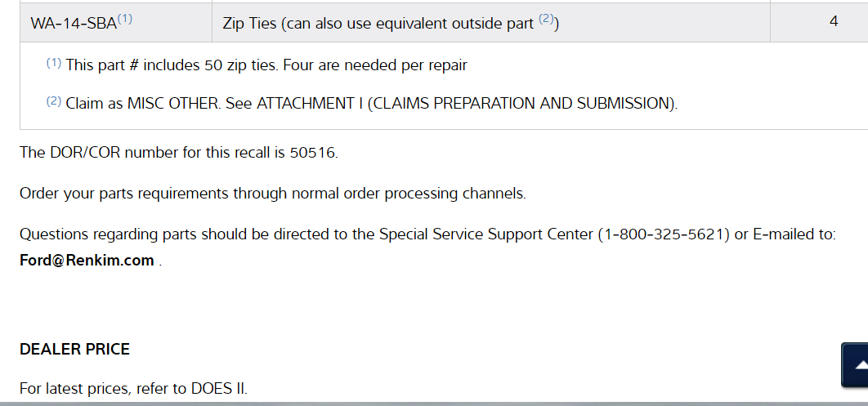Click the DOR/COR number 50516
The height and width of the screenshot is (406, 868).
312,153
